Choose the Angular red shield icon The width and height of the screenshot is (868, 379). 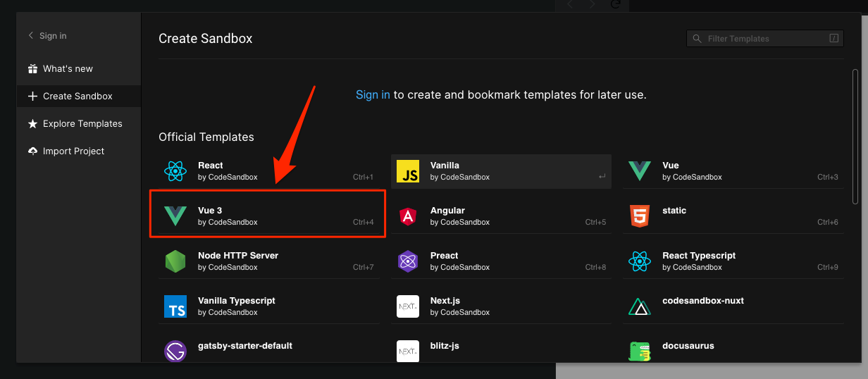tap(408, 216)
